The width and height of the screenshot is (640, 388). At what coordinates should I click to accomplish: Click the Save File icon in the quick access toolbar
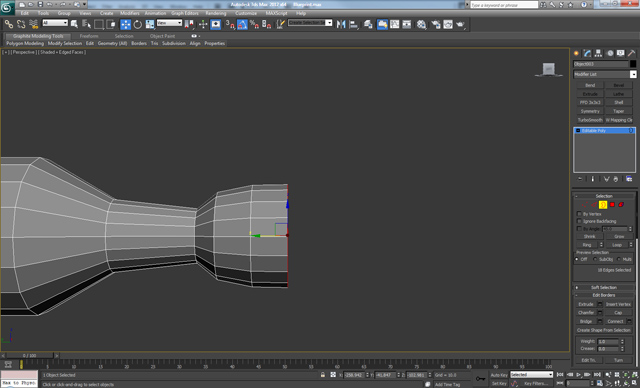40,4
